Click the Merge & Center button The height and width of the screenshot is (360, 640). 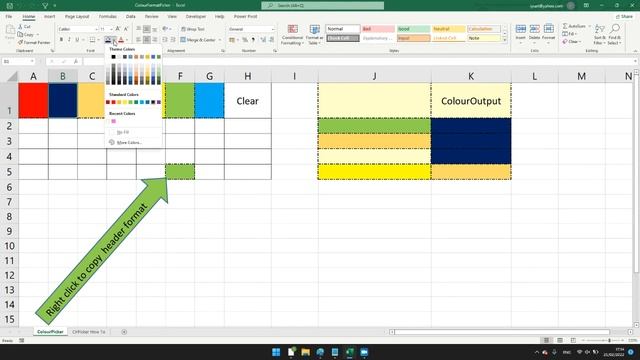[x=198, y=40]
